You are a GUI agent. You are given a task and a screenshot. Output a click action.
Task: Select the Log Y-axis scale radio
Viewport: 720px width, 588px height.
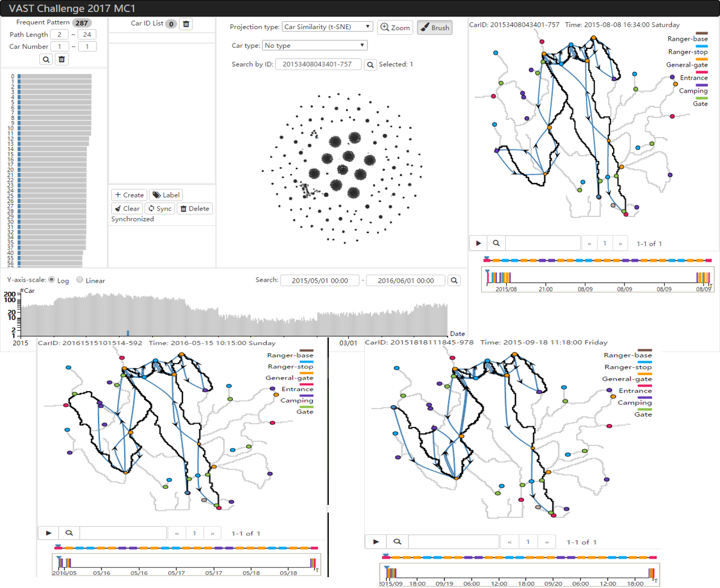(x=52, y=280)
